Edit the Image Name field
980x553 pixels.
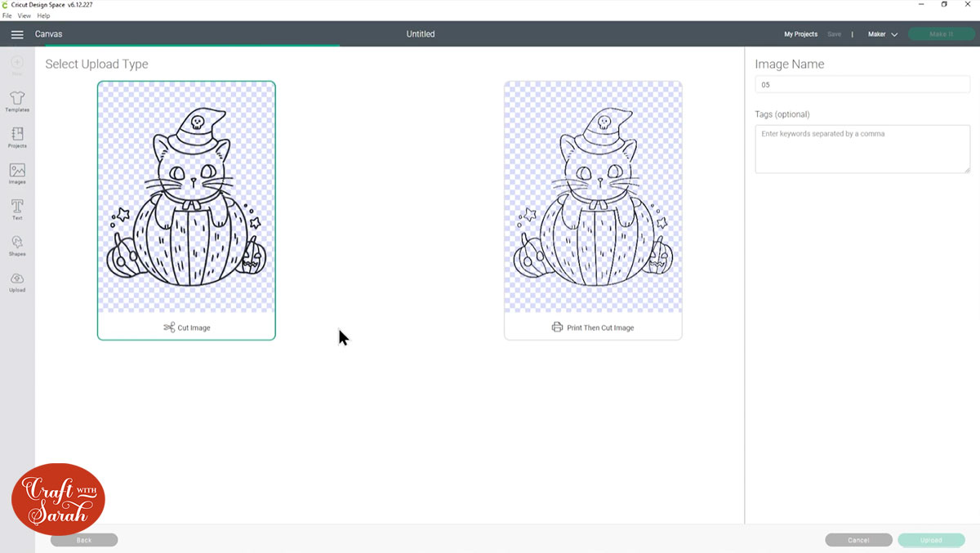tap(862, 85)
